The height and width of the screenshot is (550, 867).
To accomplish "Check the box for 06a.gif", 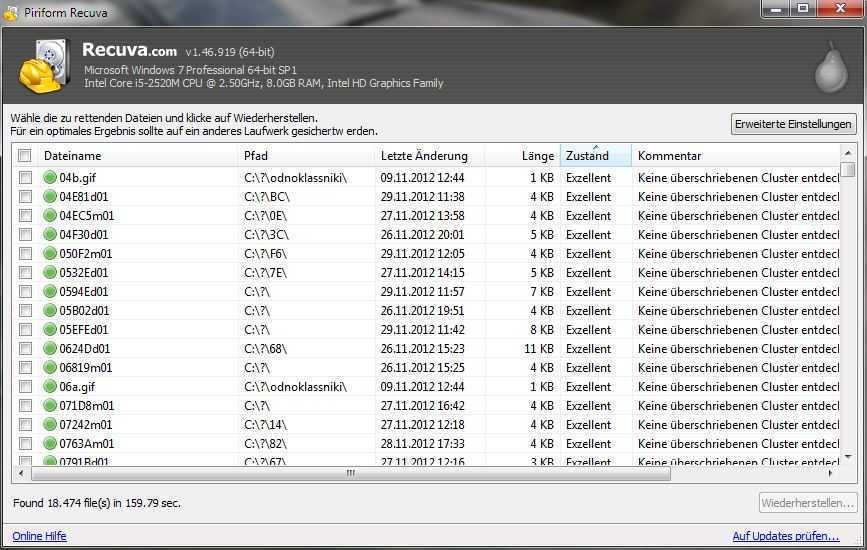I will 25,386.
